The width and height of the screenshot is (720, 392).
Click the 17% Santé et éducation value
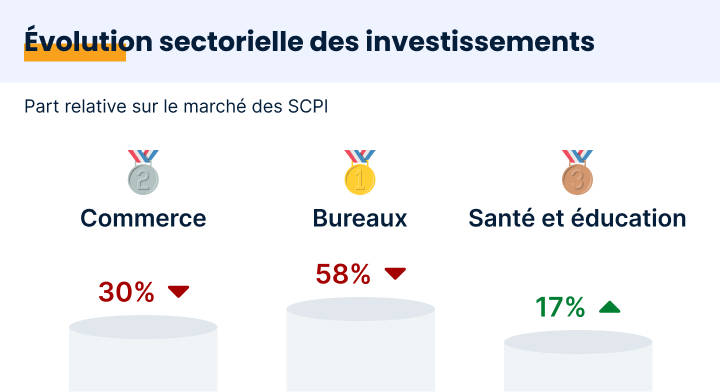pos(560,307)
